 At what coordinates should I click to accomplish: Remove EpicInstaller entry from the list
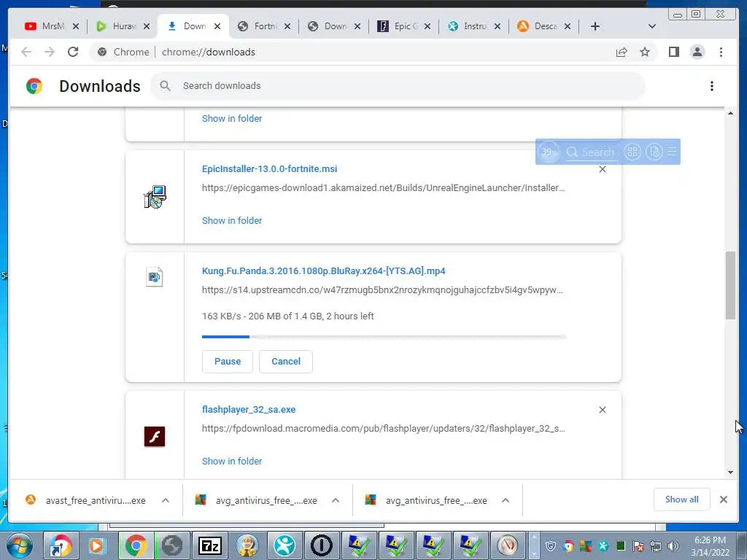[x=602, y=169]
